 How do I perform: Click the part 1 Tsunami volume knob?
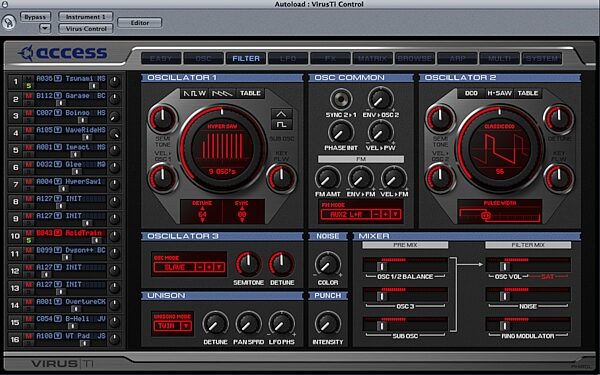coord(114,81)
